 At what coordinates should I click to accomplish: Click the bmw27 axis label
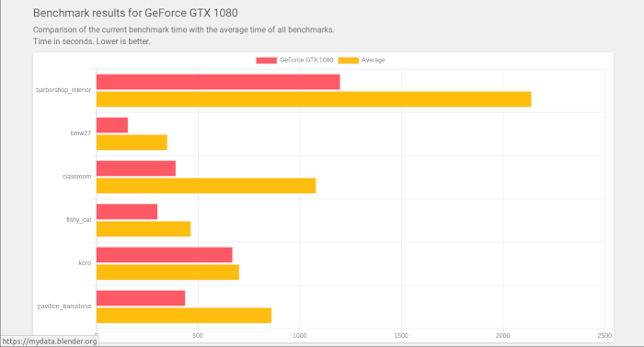coord(81,133)
